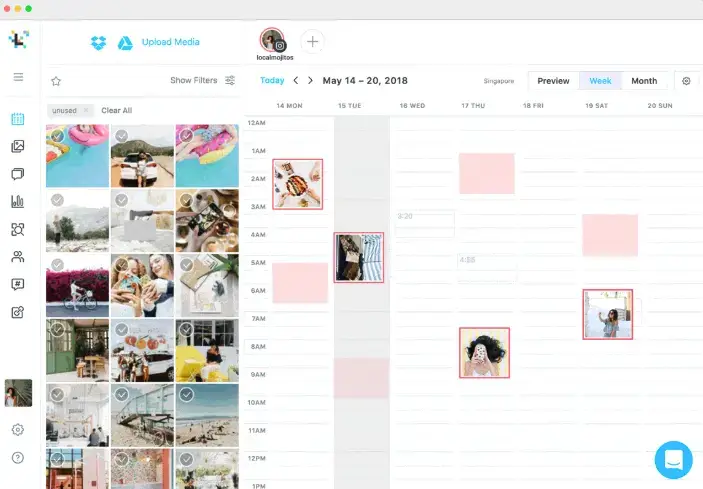This screenshot has width=703, height=489.
Task: Select the white cafe interior photo
Action: [78, 415]
